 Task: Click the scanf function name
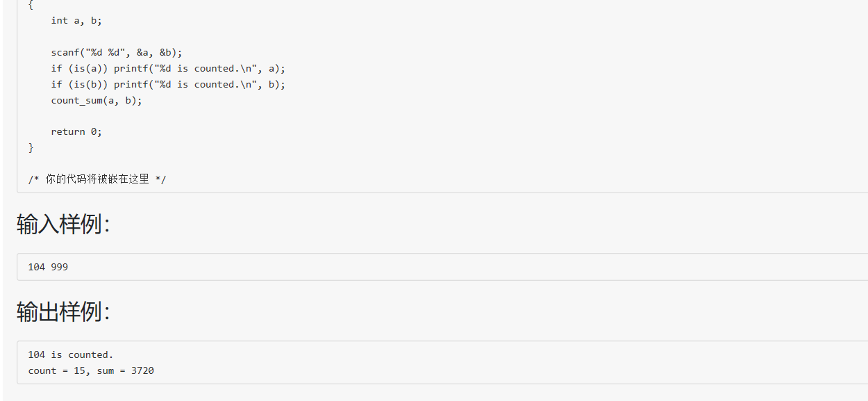65,52
